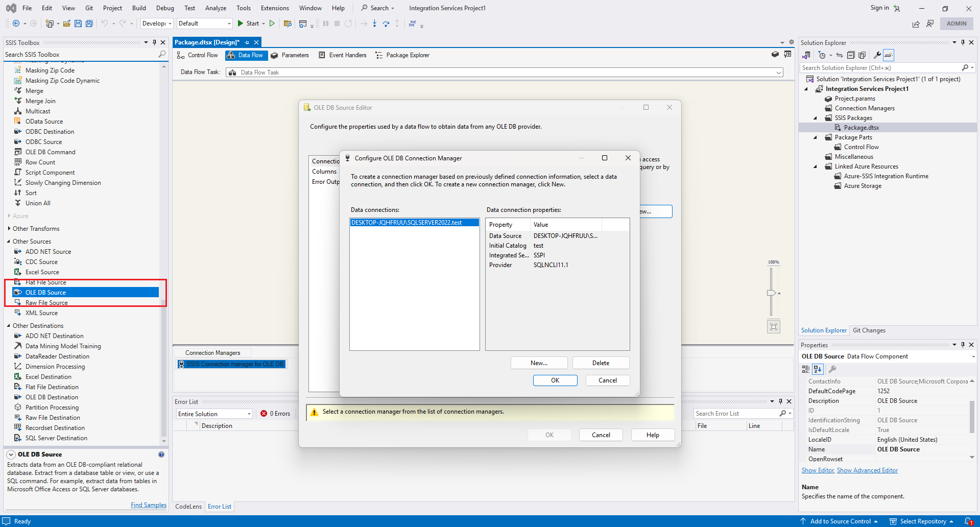Select DESKTOP-JQHFRUU\SQLSERVER2022.test data connection
This screenshot has height=527, width=980.
(414, 223)
